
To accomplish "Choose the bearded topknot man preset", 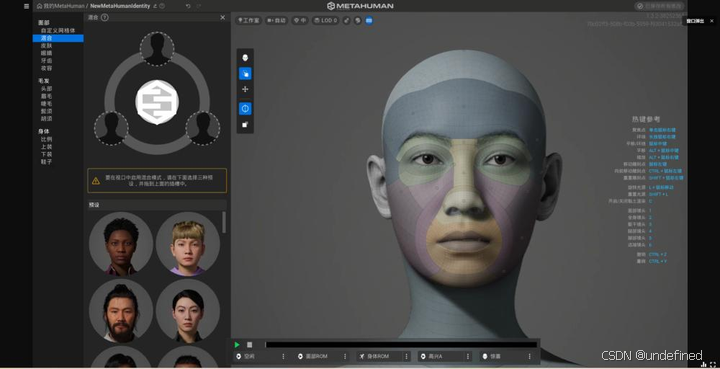I will point(121,311).
